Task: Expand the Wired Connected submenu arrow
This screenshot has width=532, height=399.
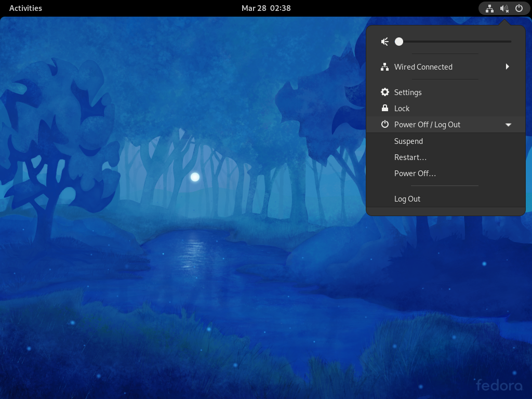Action: pyautogui.click(x=507, y=66)
